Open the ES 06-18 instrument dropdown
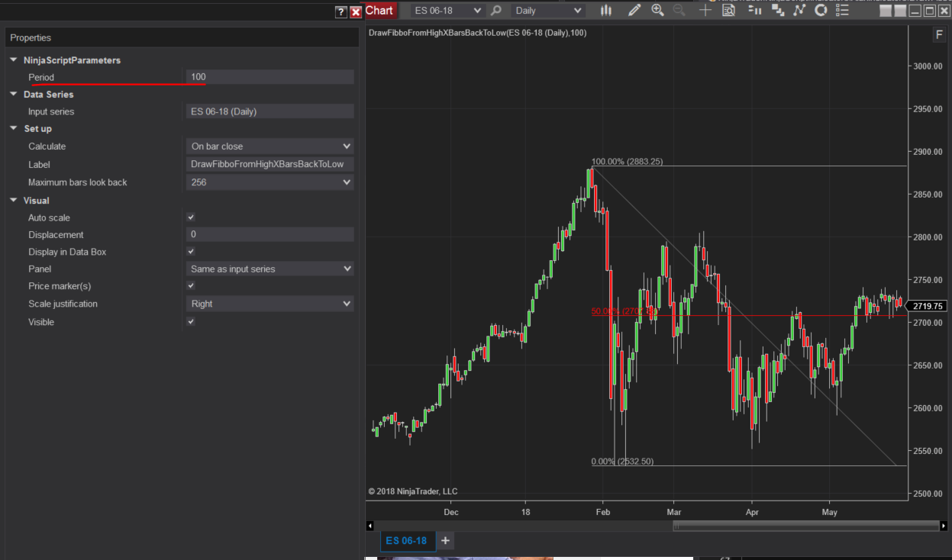Screen dimensions: 952x560 coord(447,11)
